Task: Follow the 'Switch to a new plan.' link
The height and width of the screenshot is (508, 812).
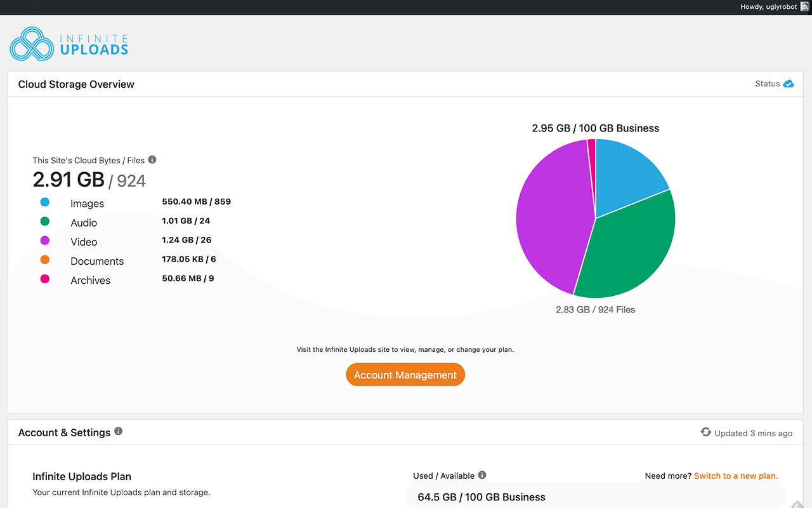Action: click(x=736, y=476)
